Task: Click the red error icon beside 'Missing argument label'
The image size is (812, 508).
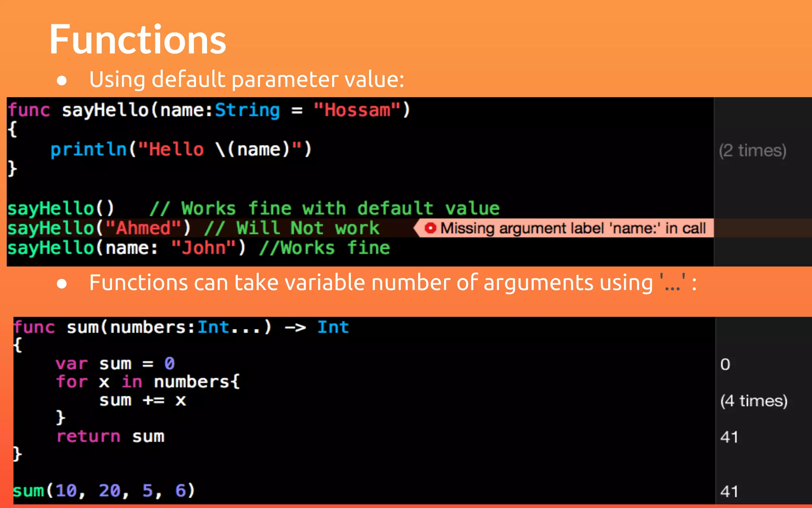Action: click(x=430, y=228)
